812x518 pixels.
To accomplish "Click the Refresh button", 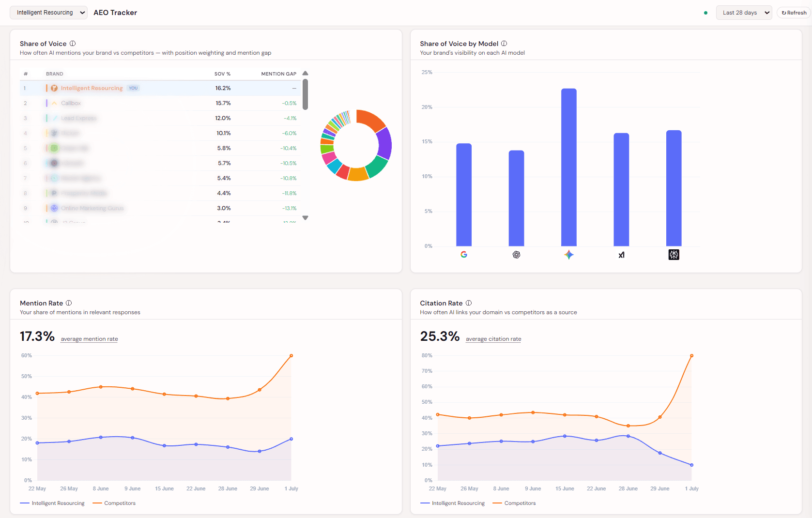I will [794, 13].
